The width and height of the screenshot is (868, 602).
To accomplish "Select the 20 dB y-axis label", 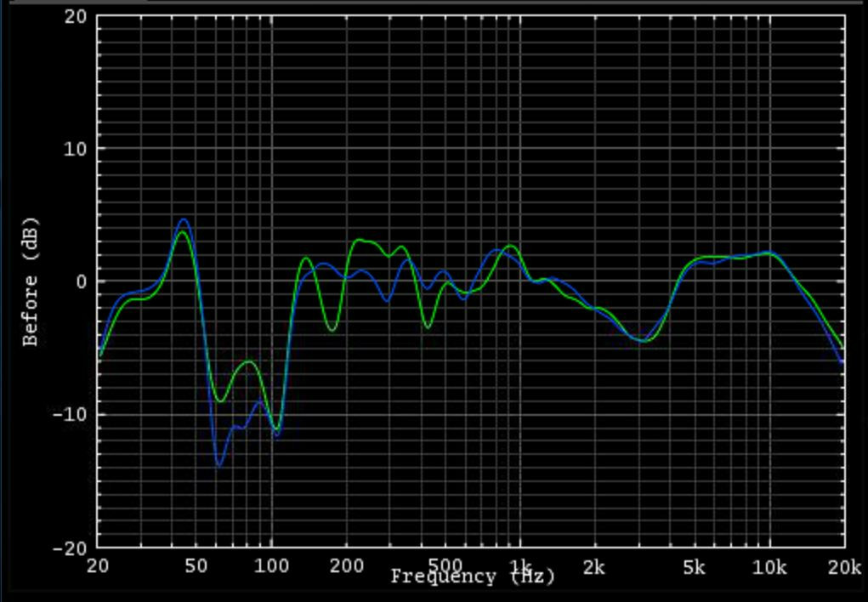I will point(74,16).
